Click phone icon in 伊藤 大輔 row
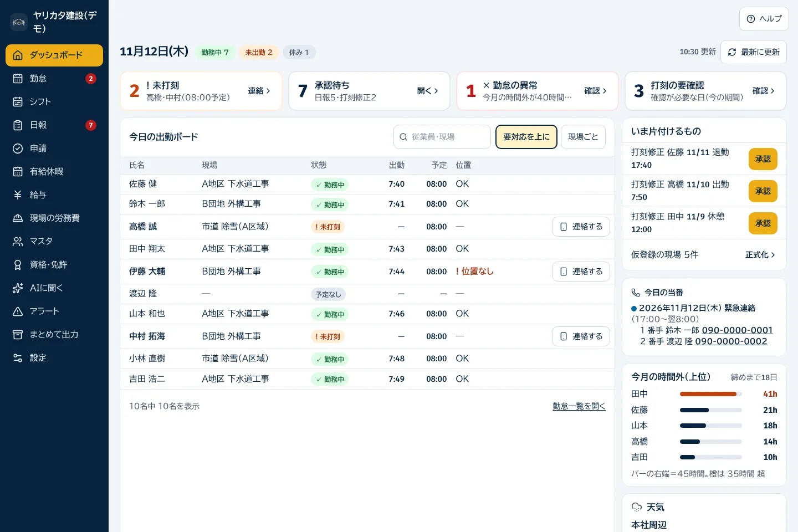The image size is (798, 532). (x=564, y=272)
